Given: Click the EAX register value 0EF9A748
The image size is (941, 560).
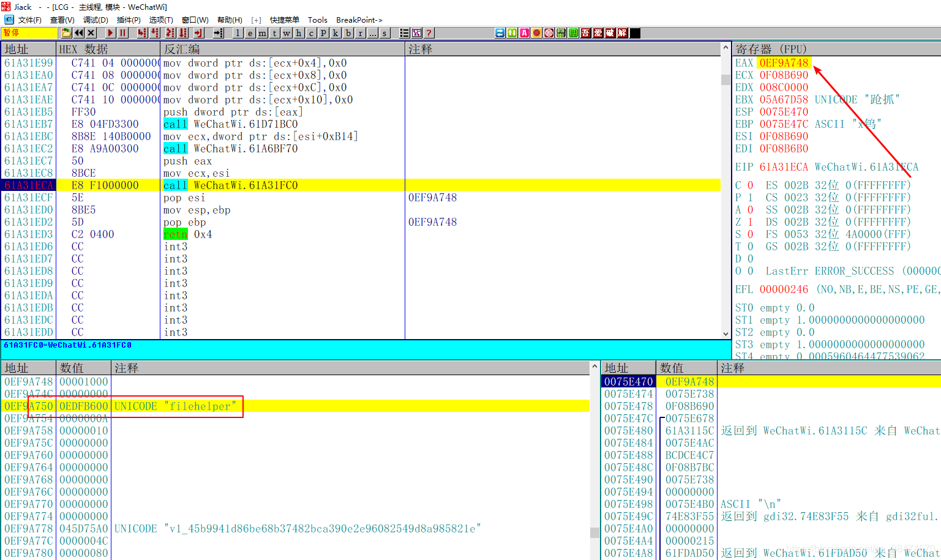Looking at the screenshot, I should (784, 63).
